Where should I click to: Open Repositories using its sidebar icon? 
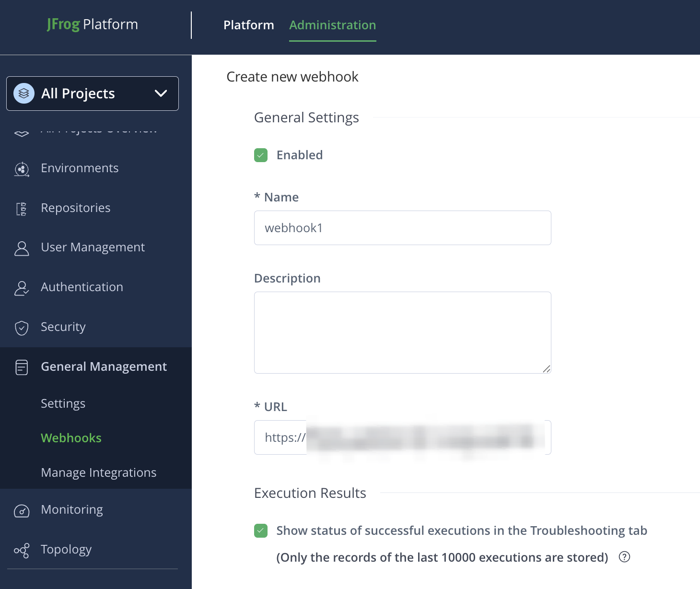click(x=21, y=208)
